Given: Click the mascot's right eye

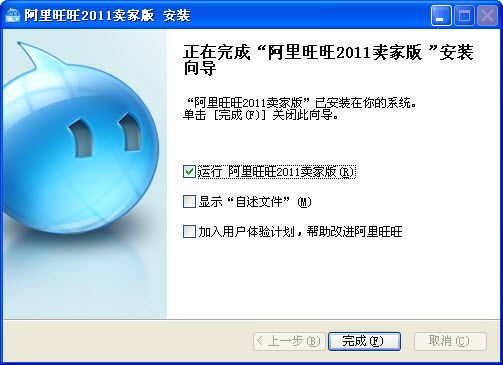Looking at the screenshot, I should pyautogui.click(x=130, y=132).
